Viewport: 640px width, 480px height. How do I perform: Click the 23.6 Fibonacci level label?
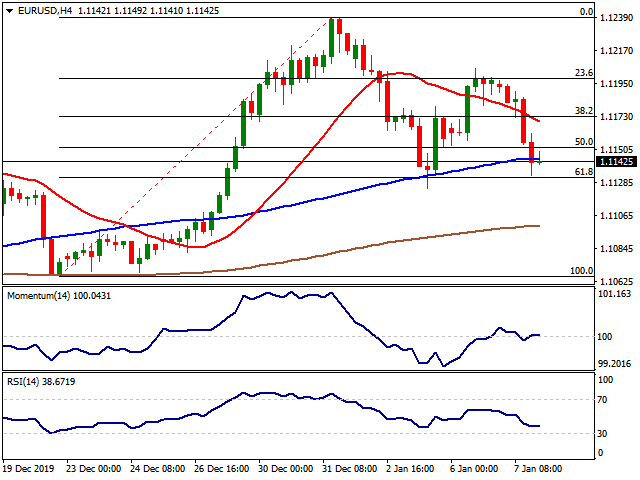[x=584, y=73]
